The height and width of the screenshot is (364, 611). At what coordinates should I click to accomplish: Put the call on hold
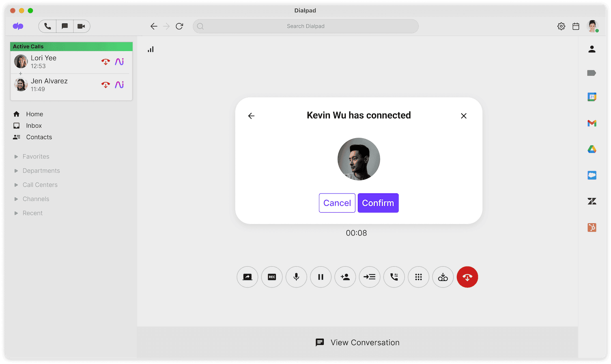(x=321, y=277)
